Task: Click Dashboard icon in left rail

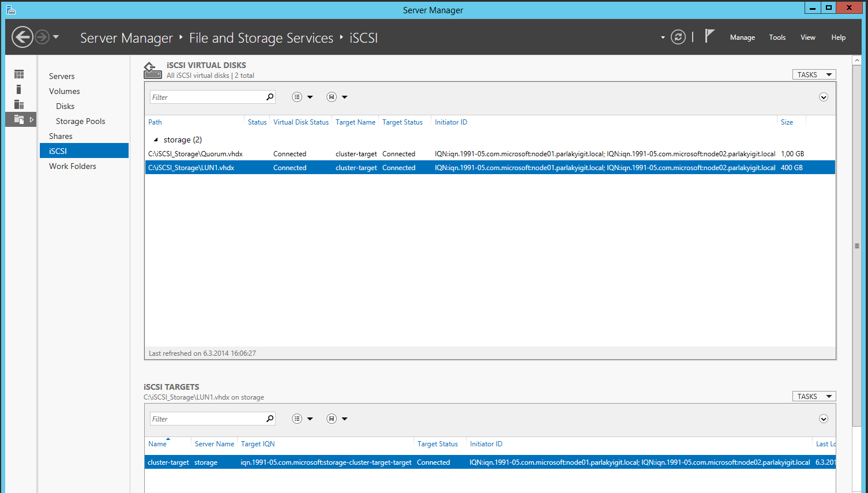Action: [19, 74]
